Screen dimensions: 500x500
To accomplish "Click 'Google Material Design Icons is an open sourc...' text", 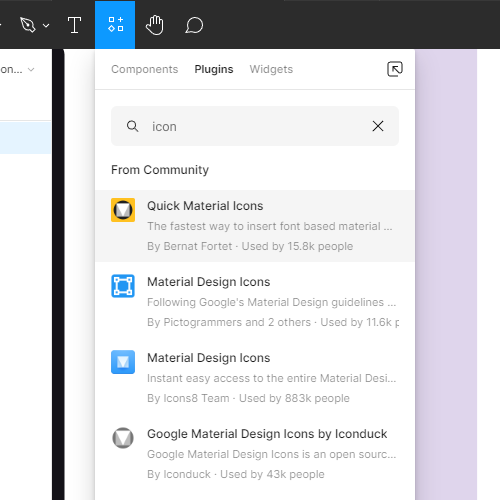I will tap(271, 454).
